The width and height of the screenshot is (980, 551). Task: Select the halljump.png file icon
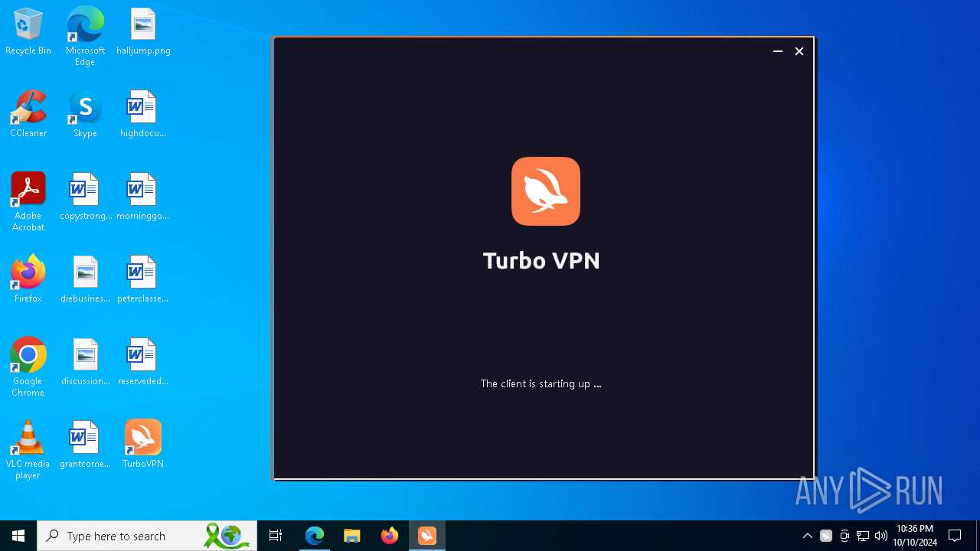[x=143, y=32]
